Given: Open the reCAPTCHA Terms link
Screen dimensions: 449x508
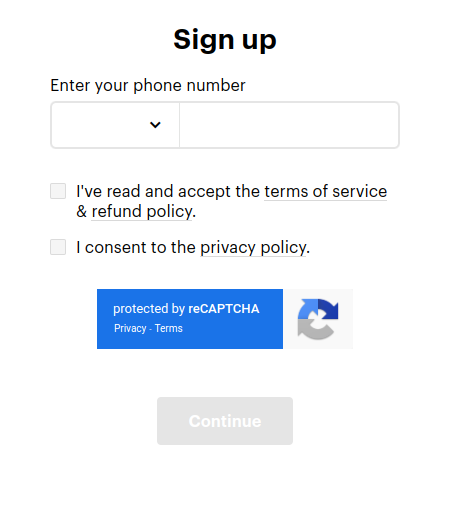Looking at the screenshot, I should point(169,328).
